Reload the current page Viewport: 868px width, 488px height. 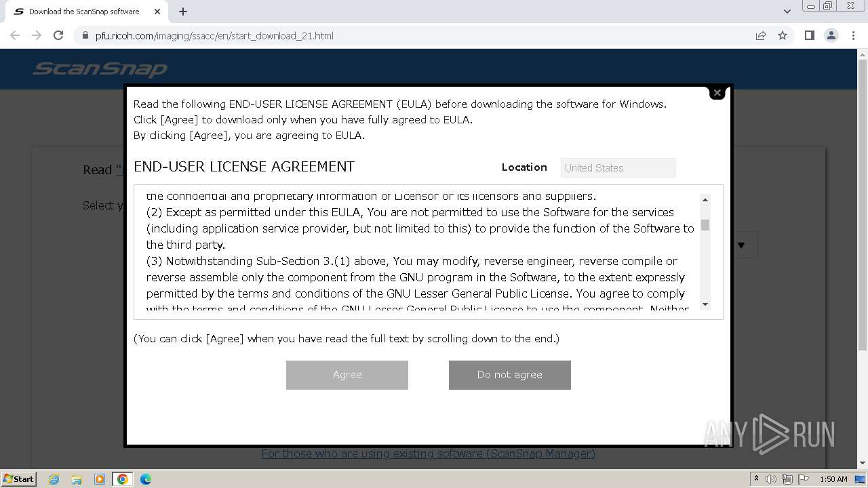coord(58,35)
